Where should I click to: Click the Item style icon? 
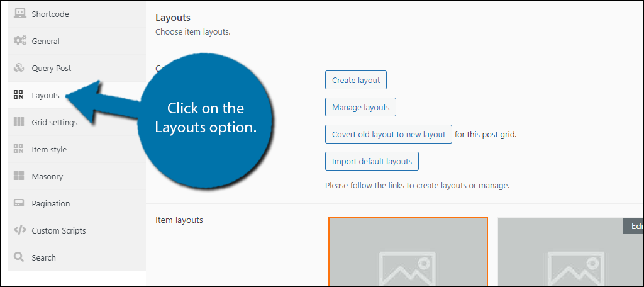[x=18, y=149]
